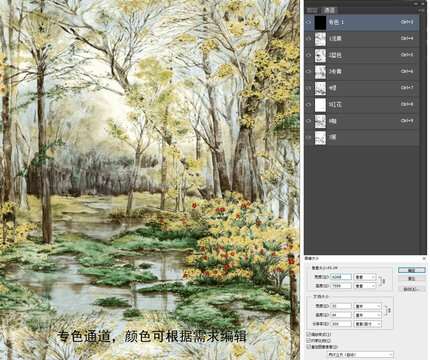Image resolution: width=430 pixels, height=360 pixels.
Task: Hide the 专色 1 spot channel eye
Action: tap(309, 22)
